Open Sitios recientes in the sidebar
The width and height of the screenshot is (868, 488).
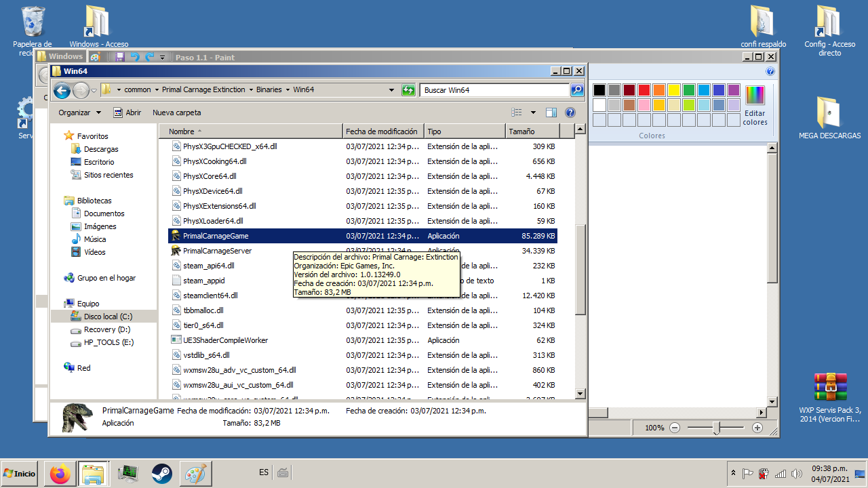click(108, 175)
